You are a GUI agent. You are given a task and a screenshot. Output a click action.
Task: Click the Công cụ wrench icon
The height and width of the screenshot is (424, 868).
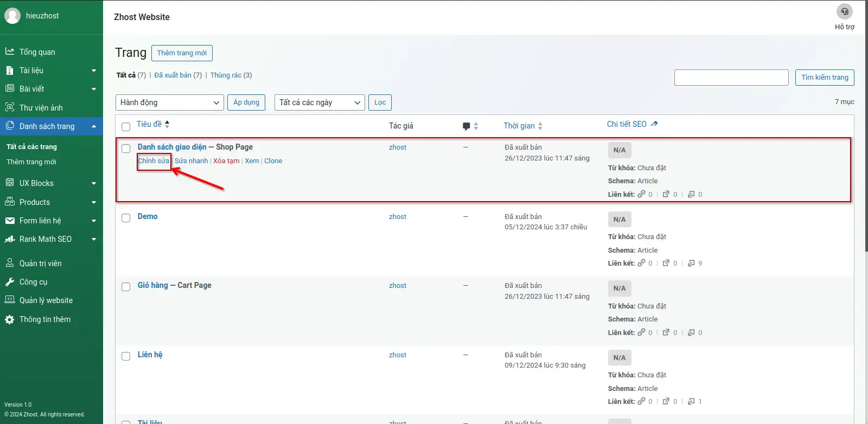coord(10,282)
